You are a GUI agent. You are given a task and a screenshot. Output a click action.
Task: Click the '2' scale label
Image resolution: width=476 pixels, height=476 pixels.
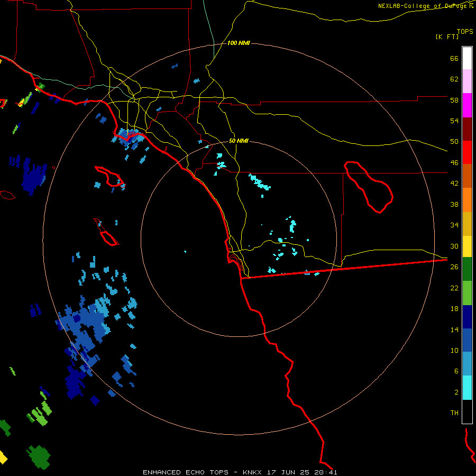pos(456,392)
